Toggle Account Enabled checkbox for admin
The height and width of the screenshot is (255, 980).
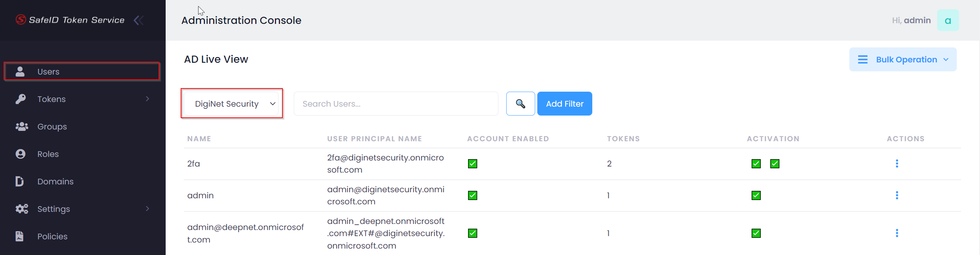472,195
